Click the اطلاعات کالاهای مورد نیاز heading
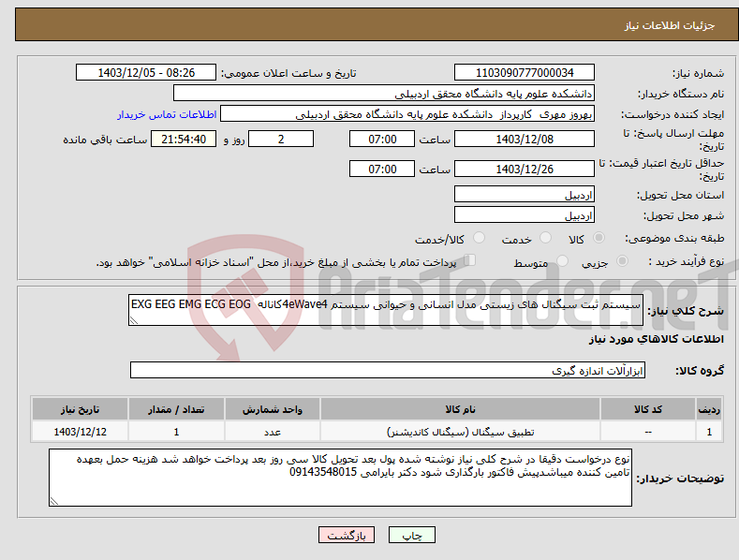 coord(656,339)
